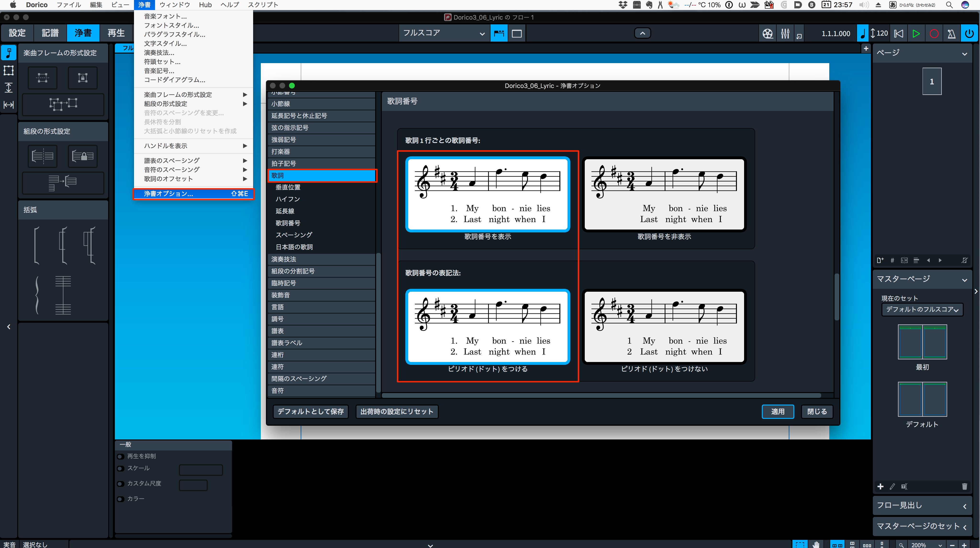This screenshot has height=548, width=980.
Task: Collapse the left panel with the arrow
Action: pos(8,327)
